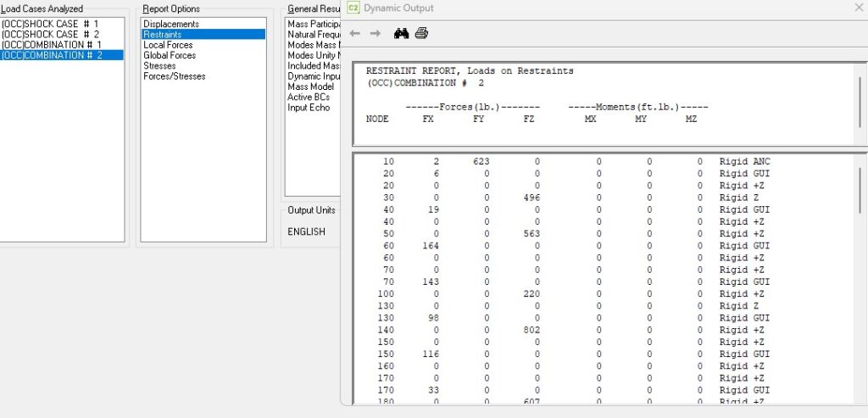Select (OCC)SHOCK CASE # 2 load case
This screenshot has height=418, width=868.
(51, 34)
